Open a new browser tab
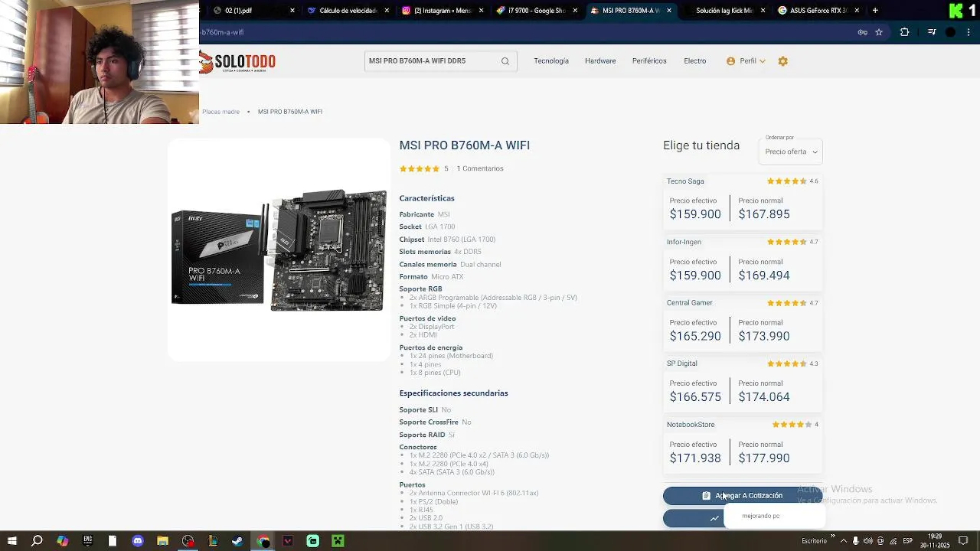The image size is (980, 551). pyautogui.click(x=875, y=11)
